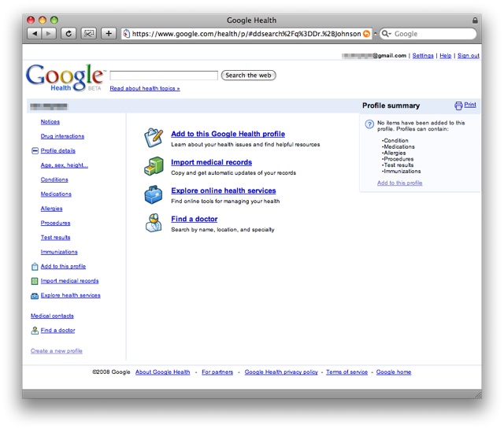The height and width of the screenshot is (429, 504).
Task: Open Conditions in sidebar
Action: tap(54, 179)
